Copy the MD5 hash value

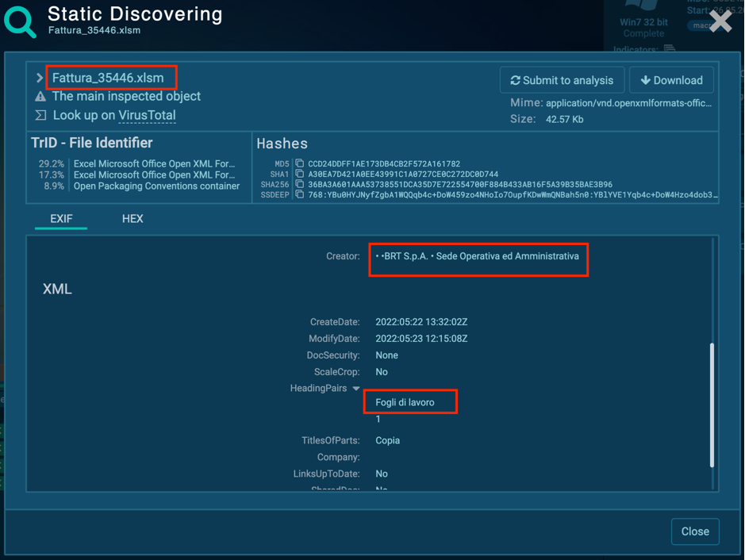(300, 164)
